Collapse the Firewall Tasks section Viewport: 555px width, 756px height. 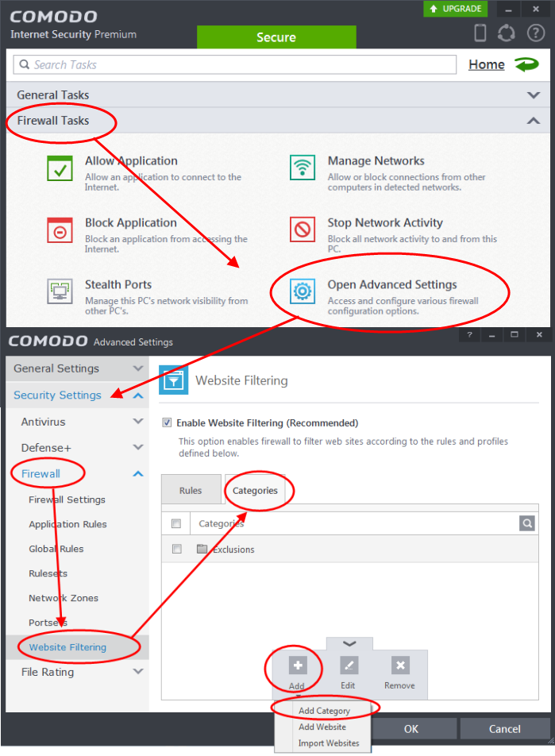tap(533, 121)
